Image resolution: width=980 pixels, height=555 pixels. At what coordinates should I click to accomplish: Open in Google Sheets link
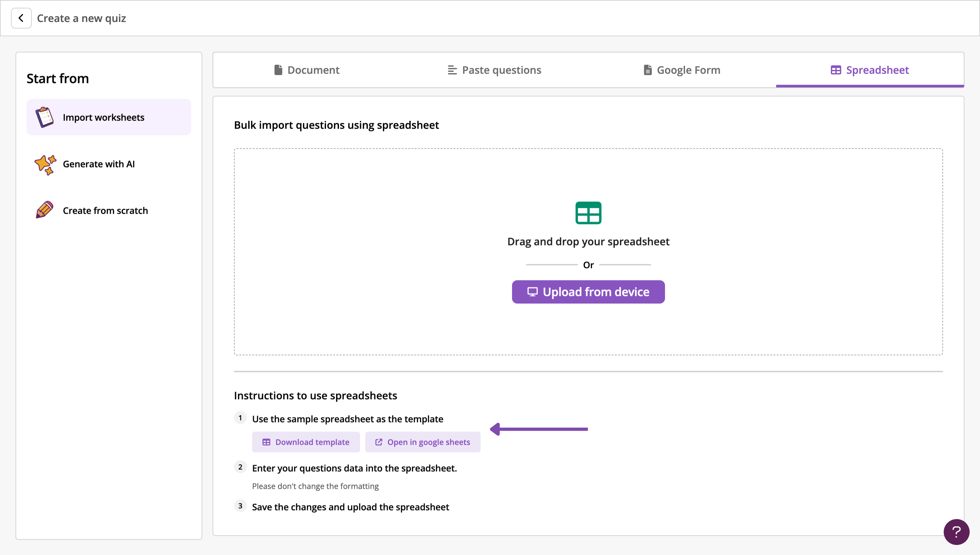coord(422,441)
